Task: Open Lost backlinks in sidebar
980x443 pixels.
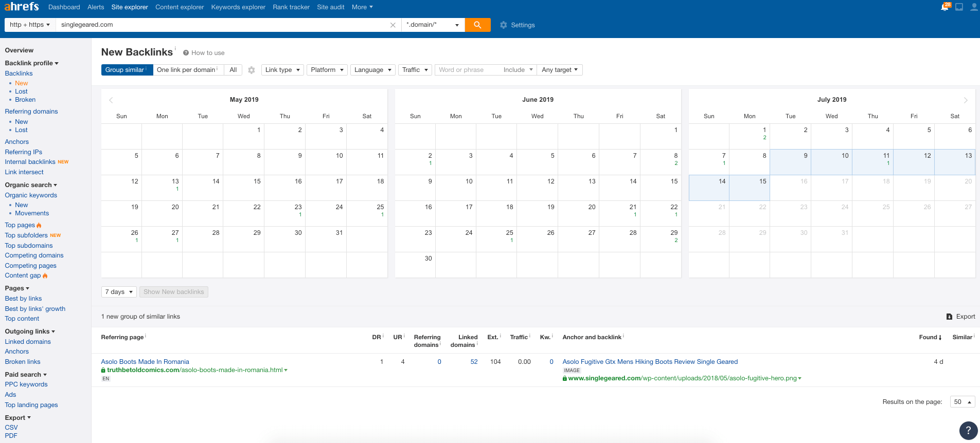Action: pyautogui.click(x=21, y=91)
